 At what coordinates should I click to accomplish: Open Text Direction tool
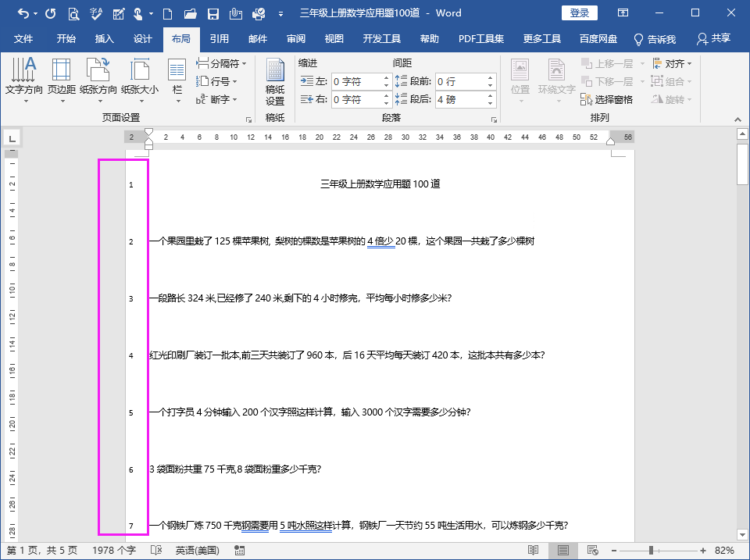(24, 80)
